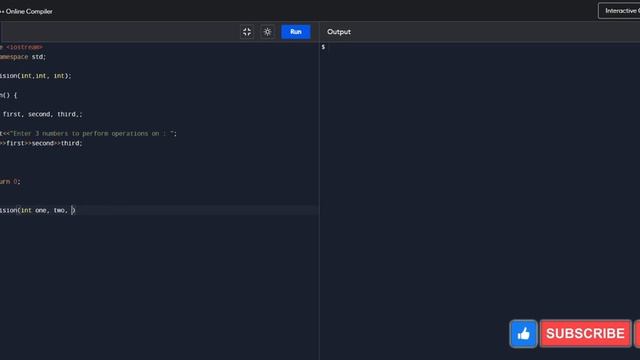Toggle the light theme sun icon

pyautogui.click(x=267, y=32)
